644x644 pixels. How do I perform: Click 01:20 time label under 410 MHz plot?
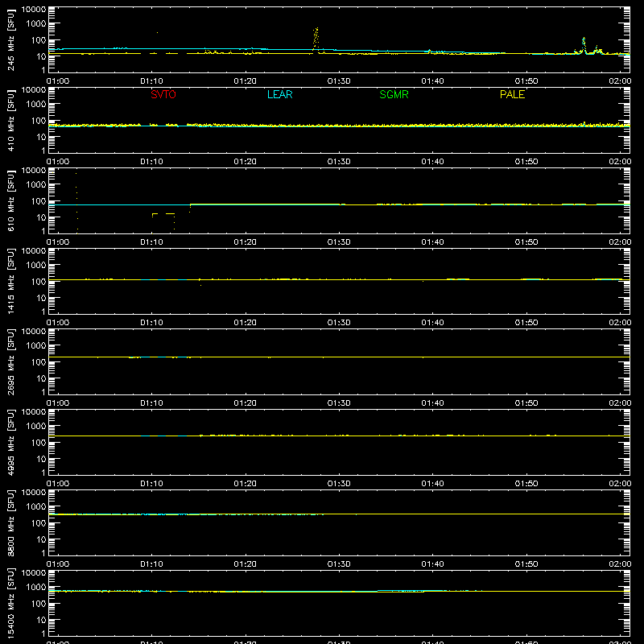pos(246,162)
